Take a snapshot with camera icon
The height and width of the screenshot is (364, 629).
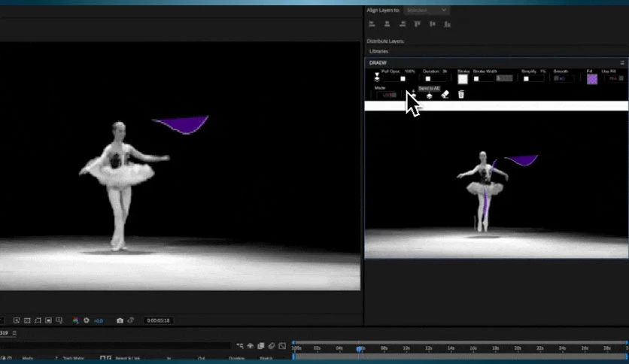tap(120, 320)
